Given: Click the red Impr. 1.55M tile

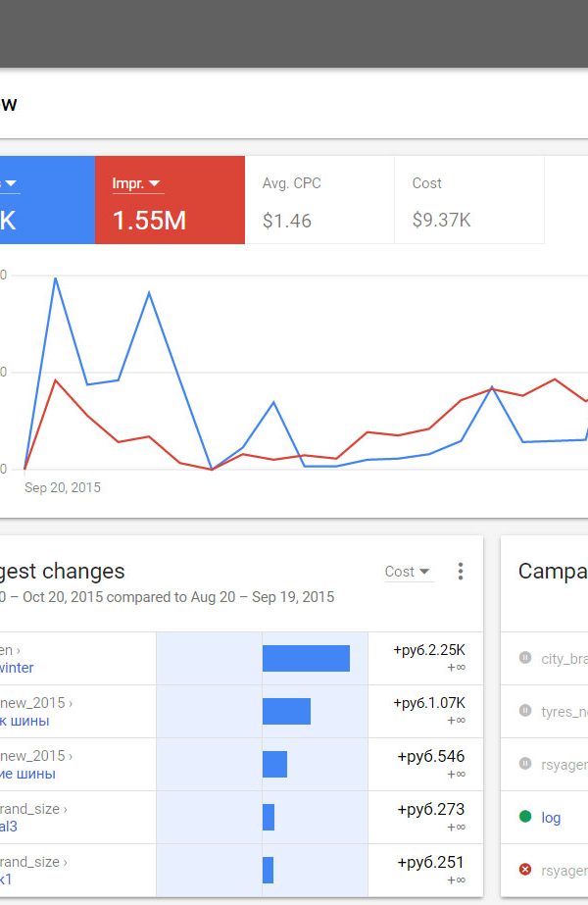Looking at the screenshot, I should tap(170, 200).
